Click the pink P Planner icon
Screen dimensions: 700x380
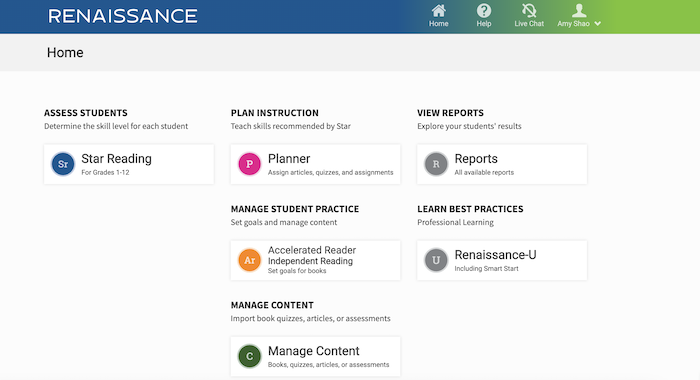[250, 164]
